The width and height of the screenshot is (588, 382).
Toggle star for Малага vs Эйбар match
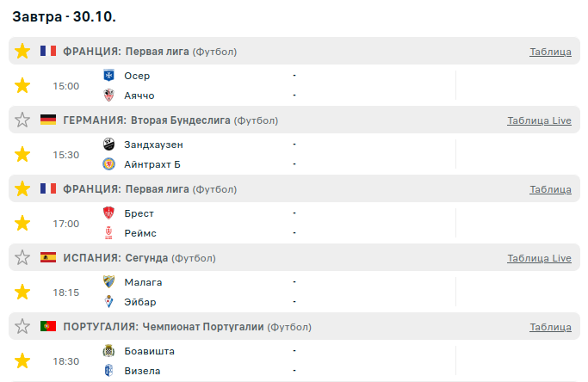click(x=22, y=292)
